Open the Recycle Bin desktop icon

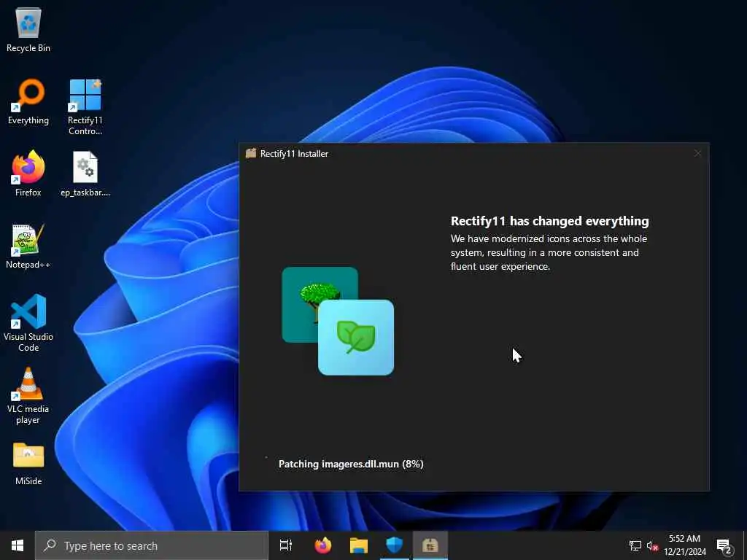[28, 29]
